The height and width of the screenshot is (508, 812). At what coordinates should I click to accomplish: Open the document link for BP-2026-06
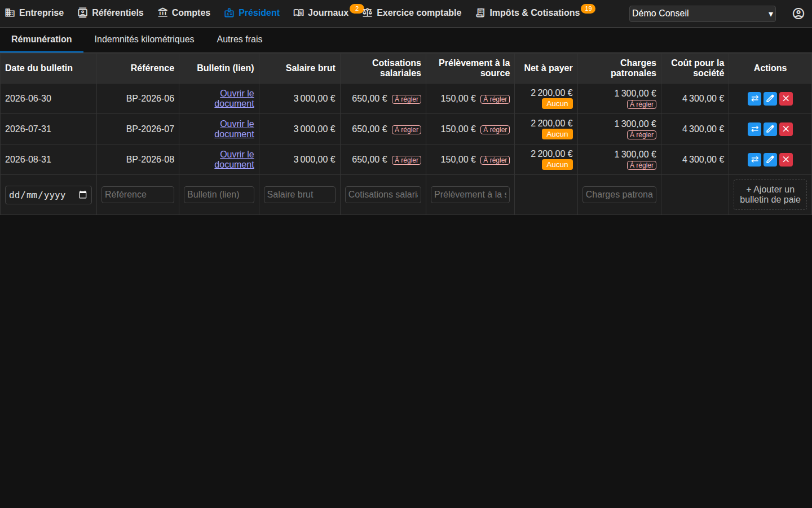pyautogui.click(x=234, y=99)
